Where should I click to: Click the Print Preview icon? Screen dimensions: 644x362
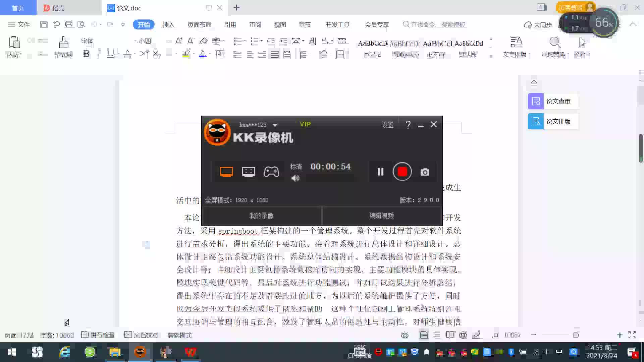(81, 24)
